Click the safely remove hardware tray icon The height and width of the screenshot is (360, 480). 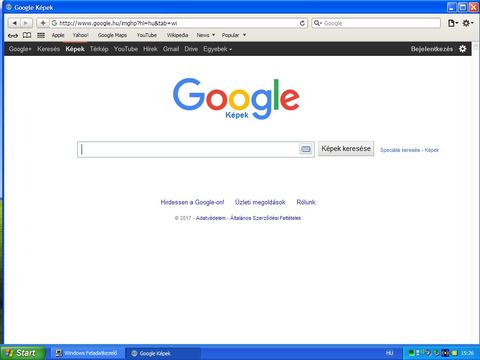point(428,353)
